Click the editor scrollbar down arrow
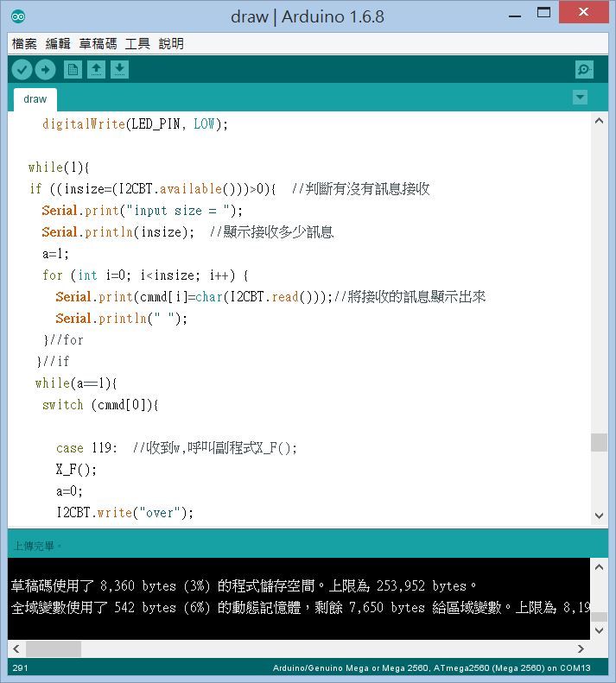Screen dimensions: 616x683 [x=599, y=515]
